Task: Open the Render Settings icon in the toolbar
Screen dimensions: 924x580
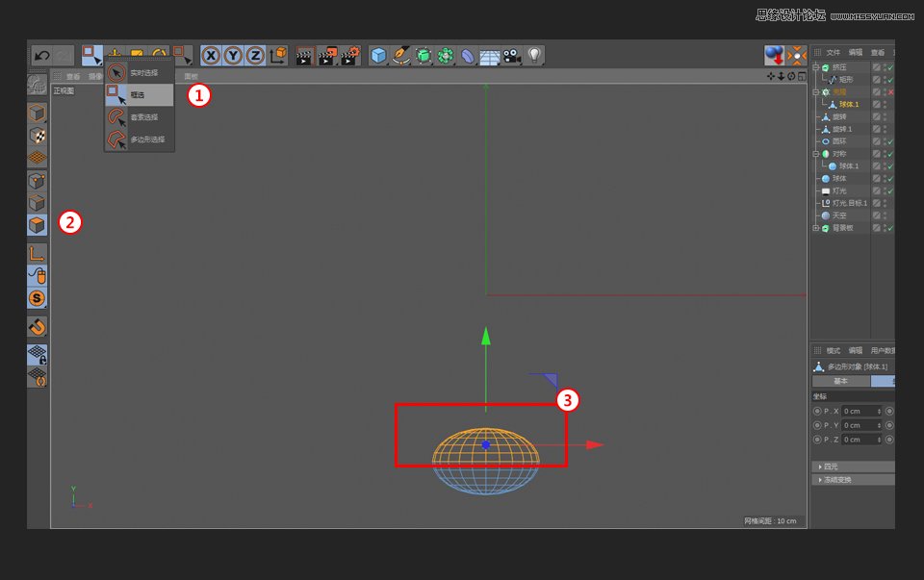Action: tap(347, 55)
